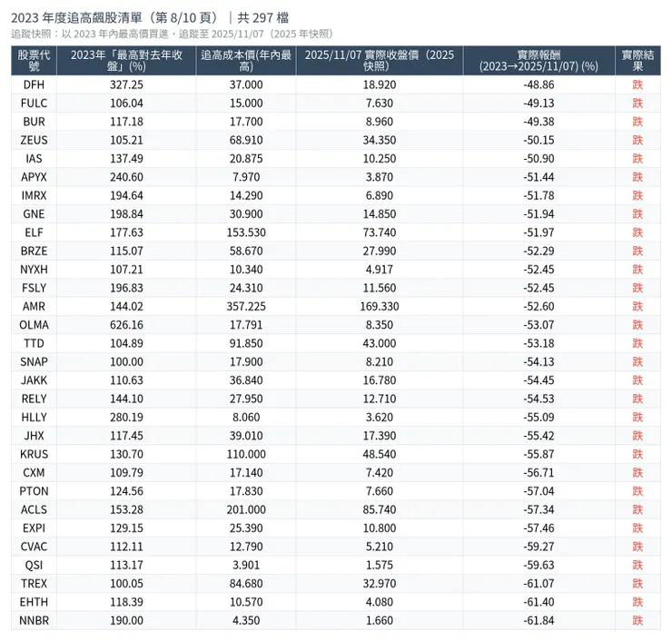This screenshot has width=672, height=641.
Task: Click return value -61.84 in NNBR row
Action: click(x=539, y=620)
